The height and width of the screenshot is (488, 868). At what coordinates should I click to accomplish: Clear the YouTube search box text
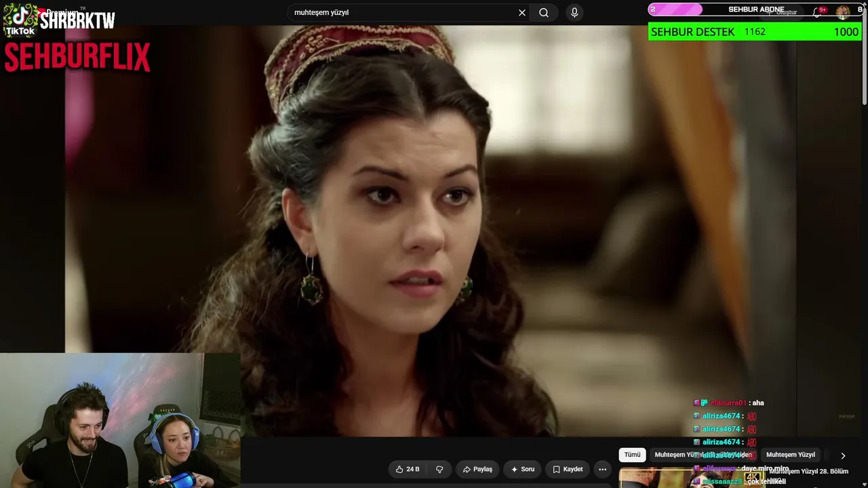pos(522,13)
